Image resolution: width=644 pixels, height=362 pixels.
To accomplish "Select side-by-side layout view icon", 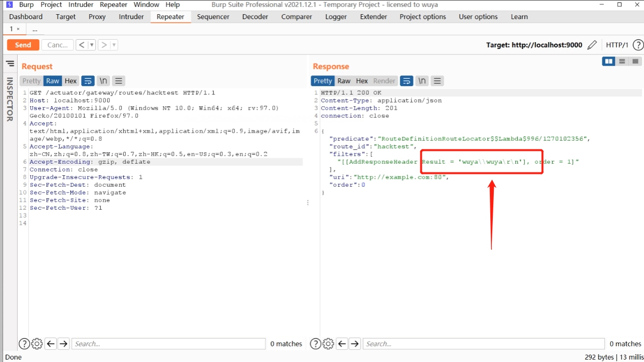I will pos(609,61).
